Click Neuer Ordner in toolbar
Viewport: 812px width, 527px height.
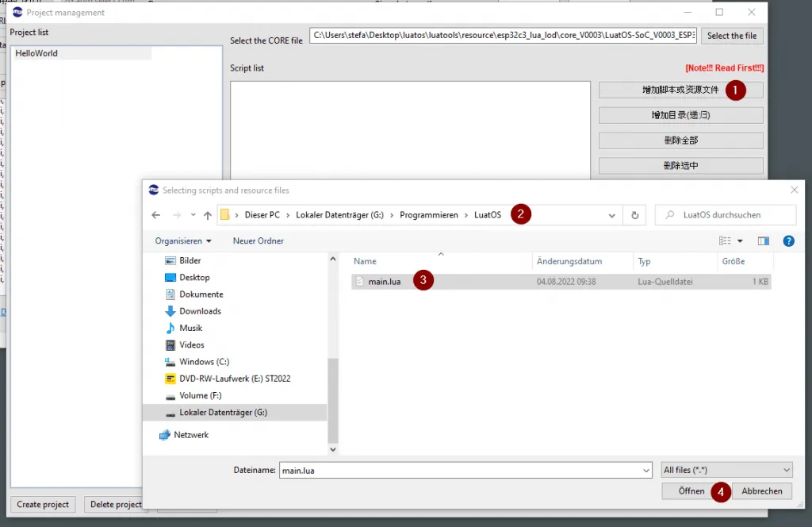(x=258, y=240)
